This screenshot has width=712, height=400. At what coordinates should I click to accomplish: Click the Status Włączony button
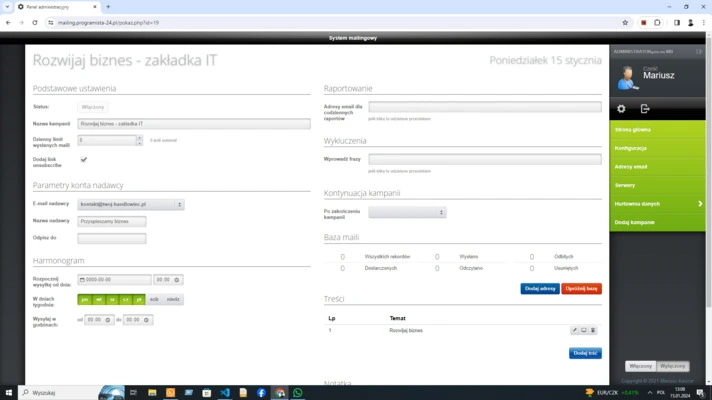coord(93,107)
